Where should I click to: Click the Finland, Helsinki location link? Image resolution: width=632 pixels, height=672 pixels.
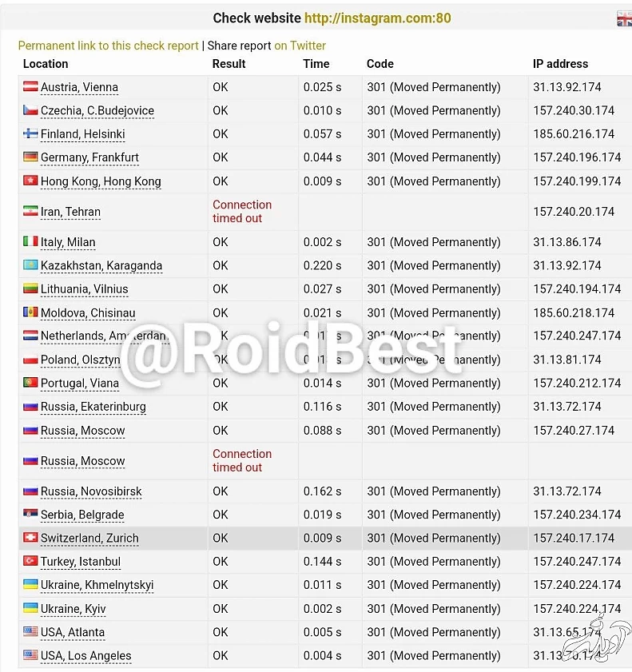[x=83, y=134]
